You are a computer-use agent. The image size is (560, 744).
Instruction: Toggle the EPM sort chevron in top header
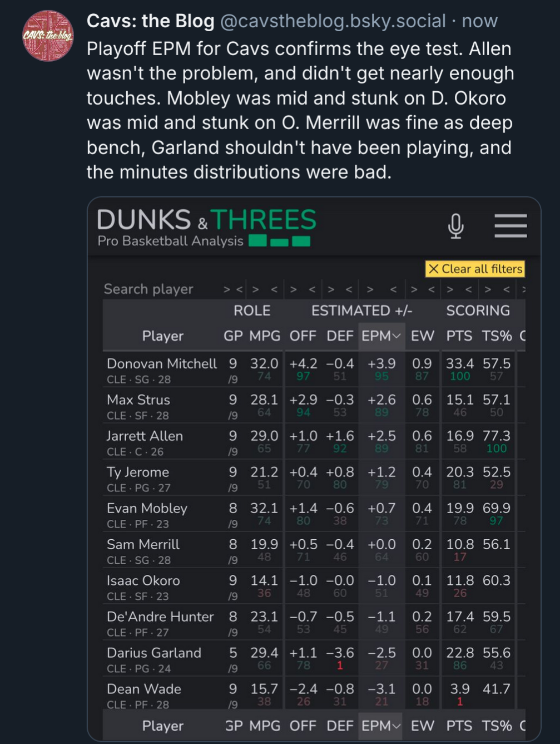tap(396, 336)
